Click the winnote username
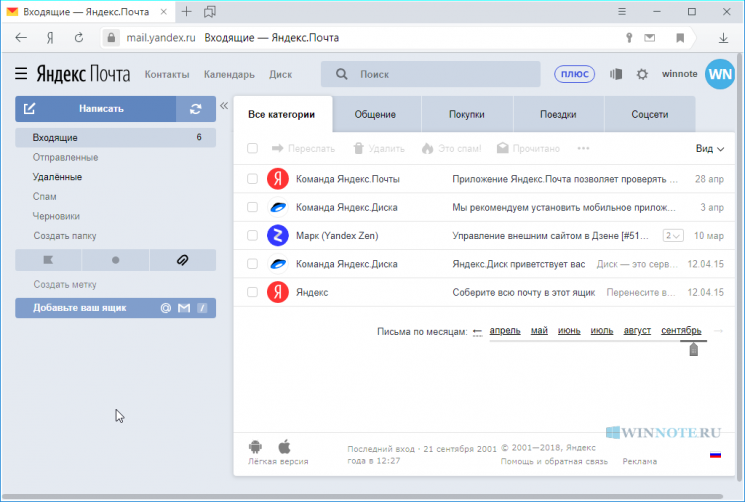The image size is (745, 502). (x=679, y=74)
